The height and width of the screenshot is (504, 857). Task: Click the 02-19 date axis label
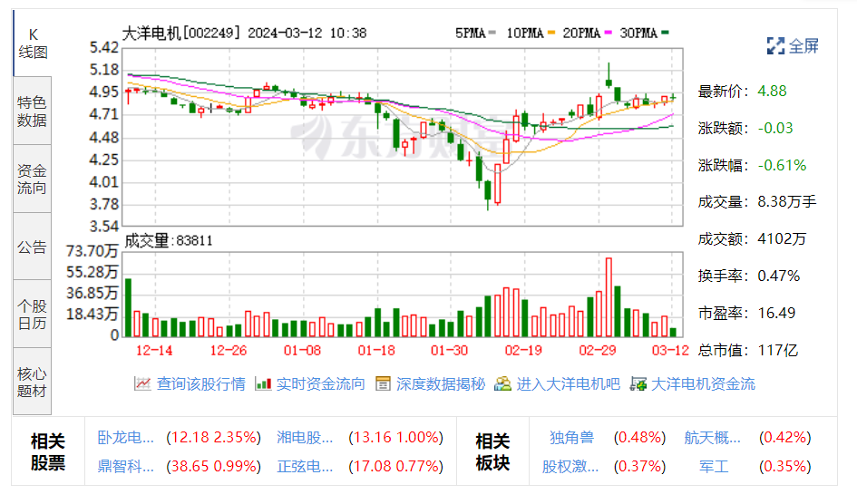[523, 350]
